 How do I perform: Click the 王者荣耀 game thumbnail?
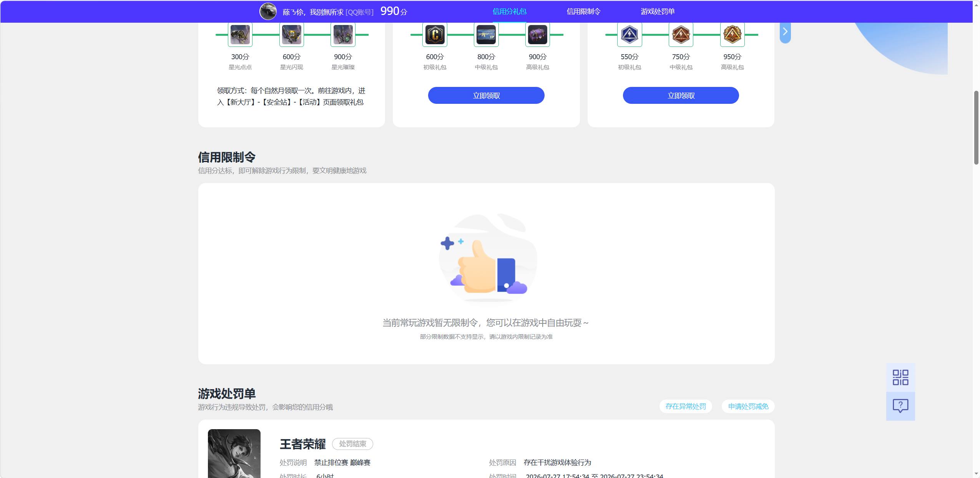coord(234,453)
